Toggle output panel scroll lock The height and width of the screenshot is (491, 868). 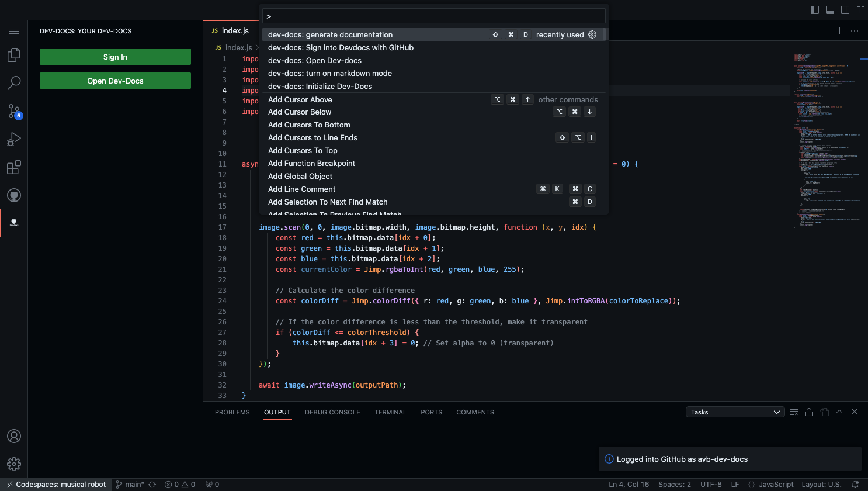pyautogui.click(x=809, y=412)
